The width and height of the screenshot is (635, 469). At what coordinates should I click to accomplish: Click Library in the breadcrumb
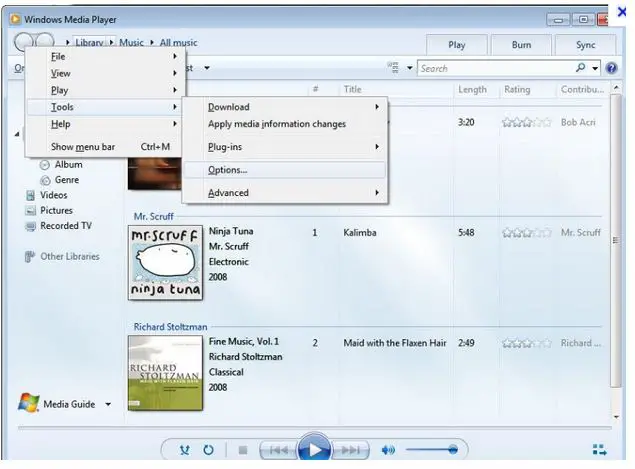pyautogui.click(x=89, y=43)
